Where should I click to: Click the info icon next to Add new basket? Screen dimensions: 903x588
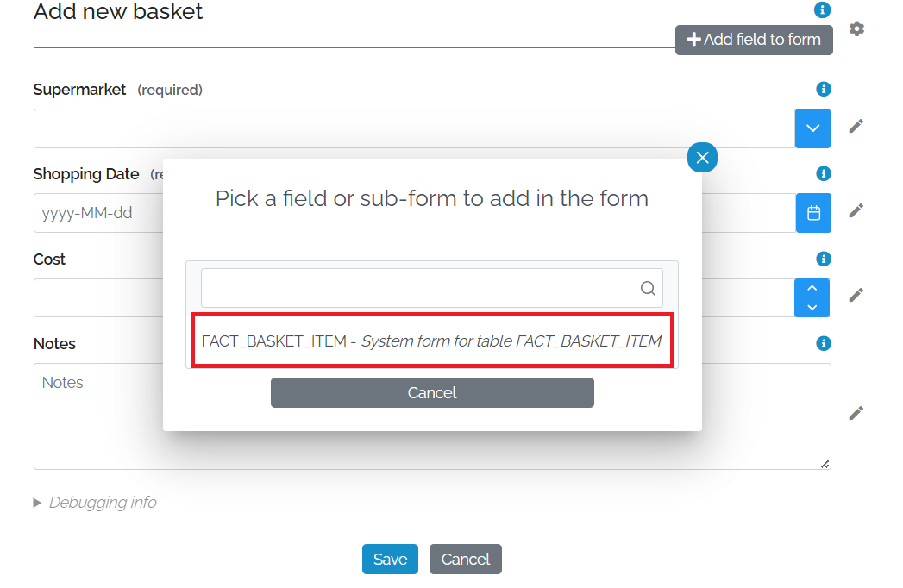823,9
